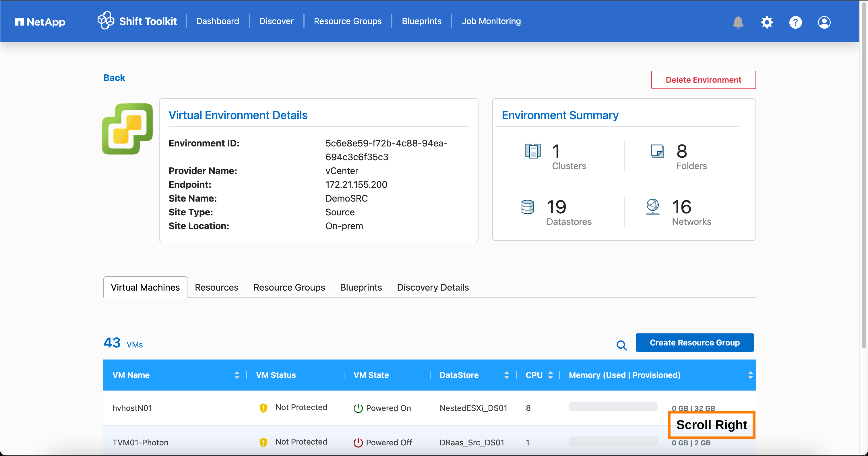This screenshot has height=456, width=868.
Task: Sort table by DataStore arrows
Action: click(506, 375)
